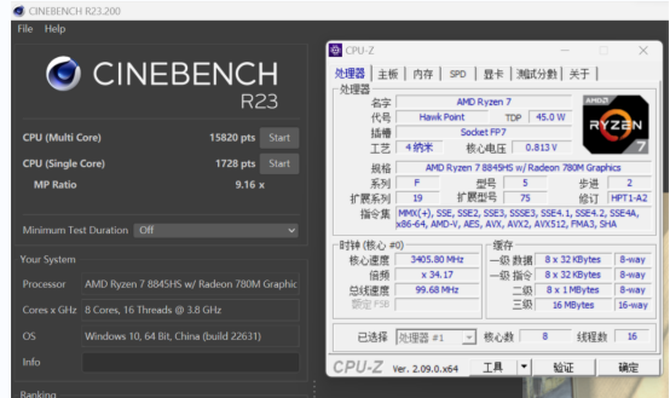
Task: Expand the 工具 dropdown arrow
Action: click(524, 367)
